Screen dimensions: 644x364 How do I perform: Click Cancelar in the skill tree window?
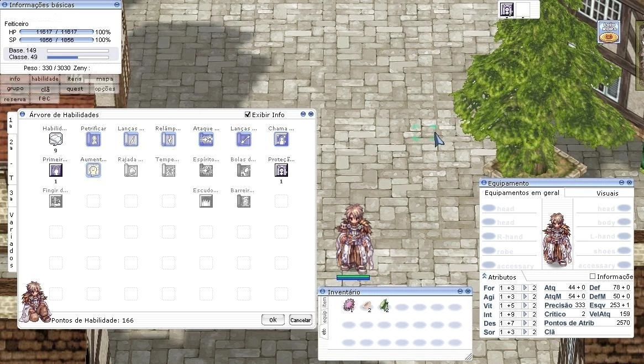pyautogui.click(x=300, y=320)
